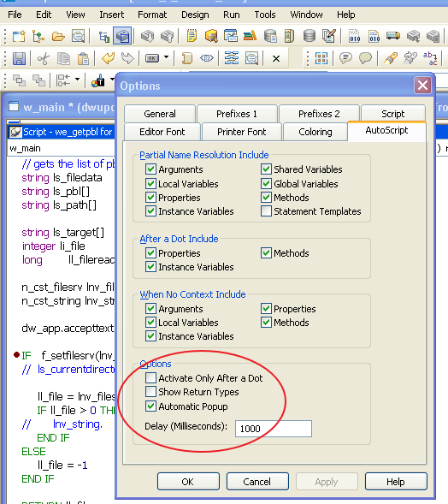The width and height of the screenshot is (448, 504).
Task: Click the 'string ls_filedata' code line
Action: pos(62,177)
